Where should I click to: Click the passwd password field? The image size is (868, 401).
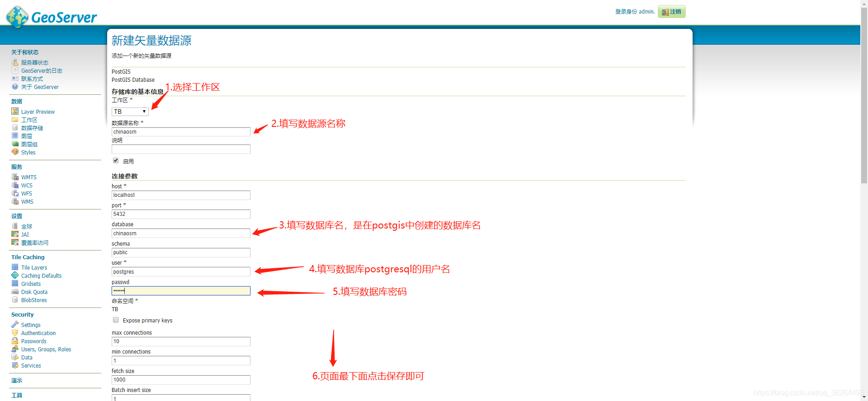coord(181,291)
